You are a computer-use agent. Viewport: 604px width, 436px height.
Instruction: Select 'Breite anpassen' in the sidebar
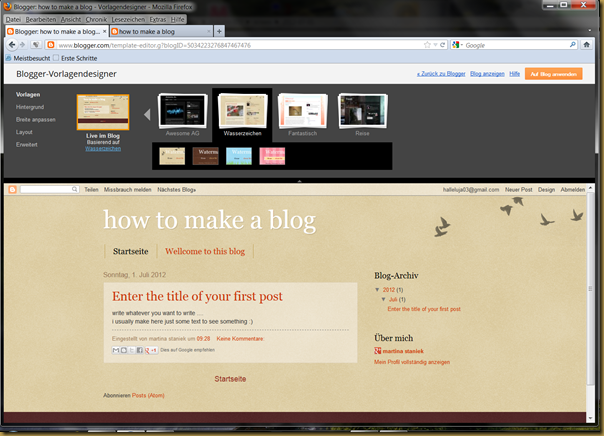(x=35, y=119)
